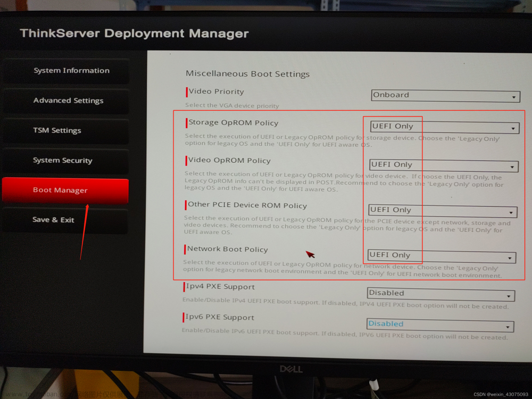Click the Storage OpROM Policy label
This screenshot has width=532, height=399.
(x=234, y=123)
